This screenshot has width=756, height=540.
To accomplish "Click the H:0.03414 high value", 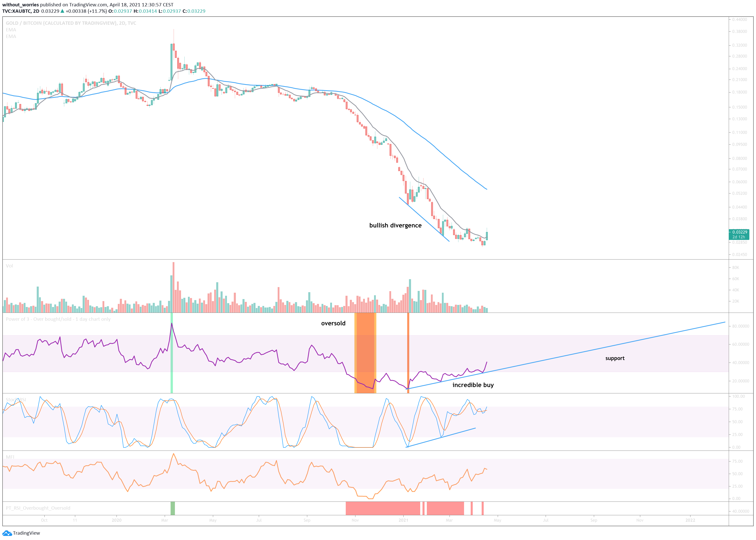I will (x=145, y=11).
